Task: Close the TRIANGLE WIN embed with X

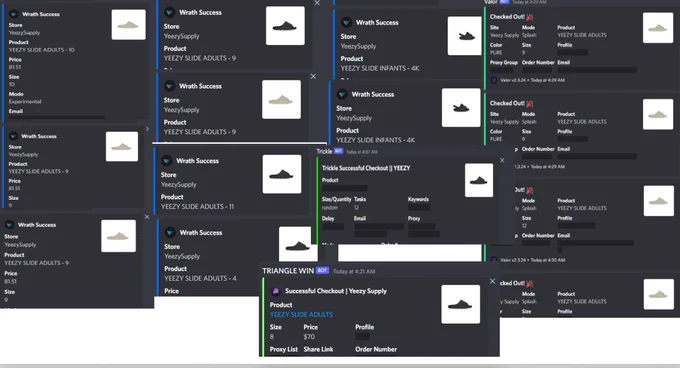Action: tap(493, 281)
